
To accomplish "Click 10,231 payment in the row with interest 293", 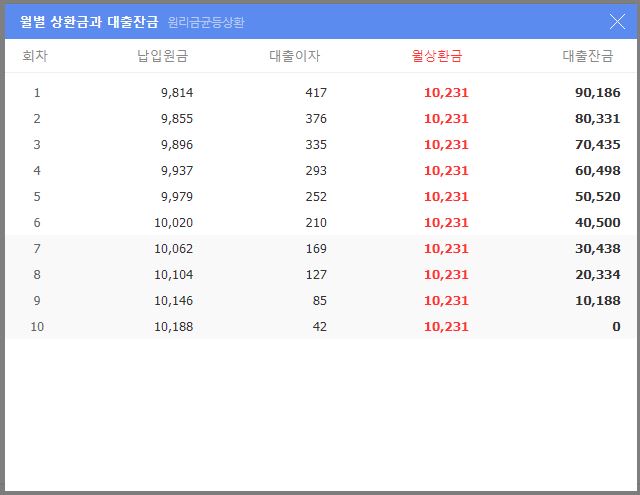I will point(446,171).
